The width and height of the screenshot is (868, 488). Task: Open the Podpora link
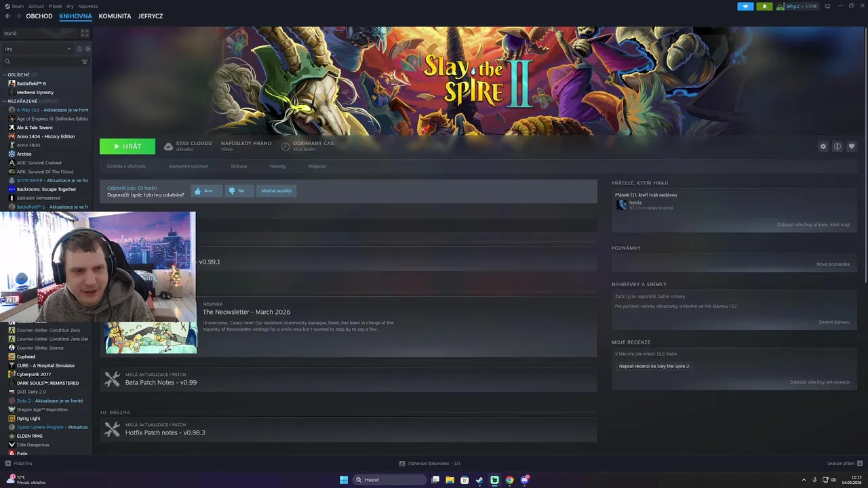[317, 166]
